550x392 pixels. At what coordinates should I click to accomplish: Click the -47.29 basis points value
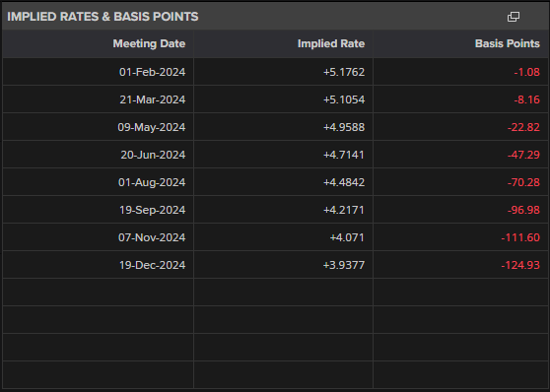(x=523, y=155)
